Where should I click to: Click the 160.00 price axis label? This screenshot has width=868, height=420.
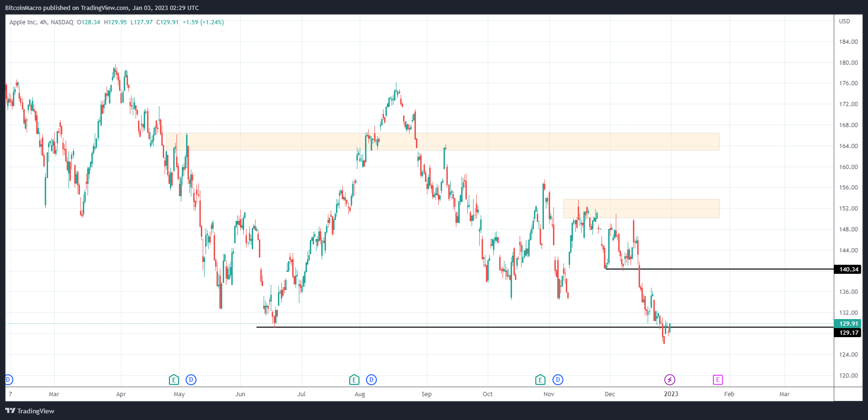(x=848, y=167)
